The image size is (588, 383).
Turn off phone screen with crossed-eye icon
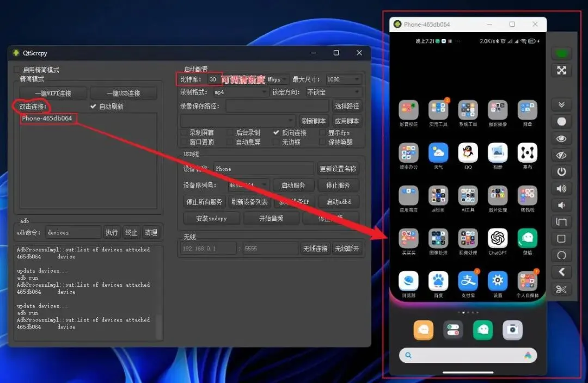tap(561, 155)
